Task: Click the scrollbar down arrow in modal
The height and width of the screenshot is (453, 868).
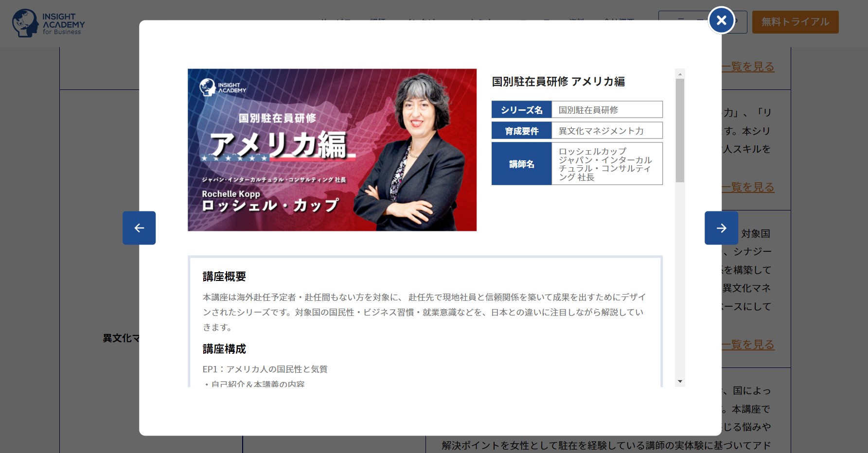Action: pyautogui.click(x=680, y=382)
